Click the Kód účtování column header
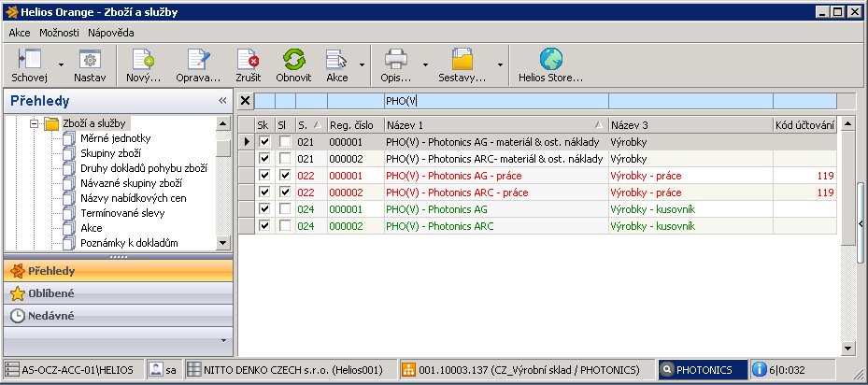The width and height of the screenshot is (868, 385). [804, 125]
